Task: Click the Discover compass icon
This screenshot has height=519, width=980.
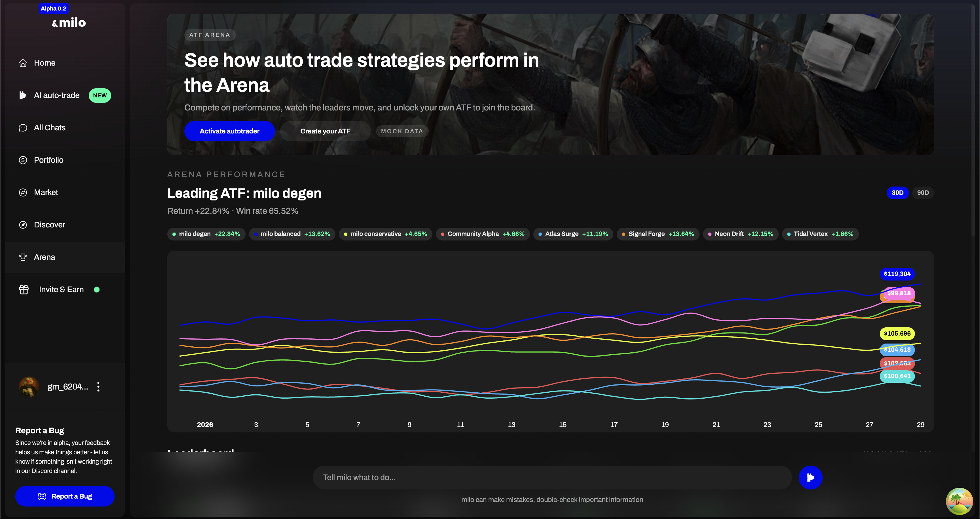Action: [23, 225]
